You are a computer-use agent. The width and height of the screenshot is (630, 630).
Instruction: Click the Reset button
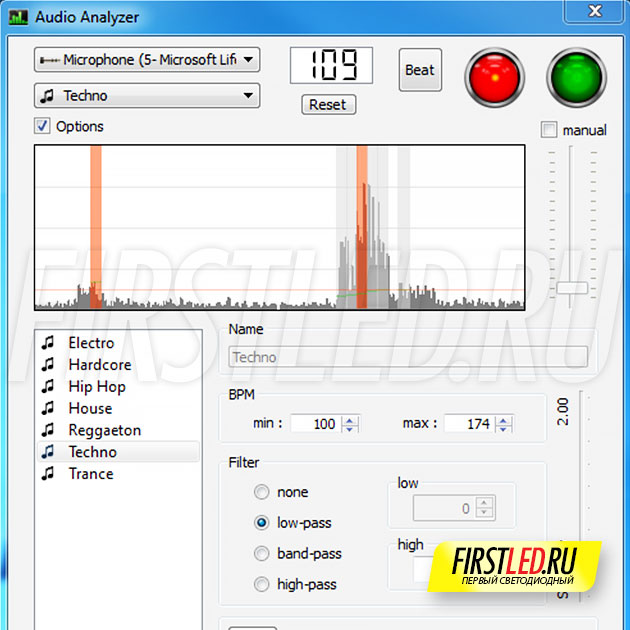click(327, 104)
